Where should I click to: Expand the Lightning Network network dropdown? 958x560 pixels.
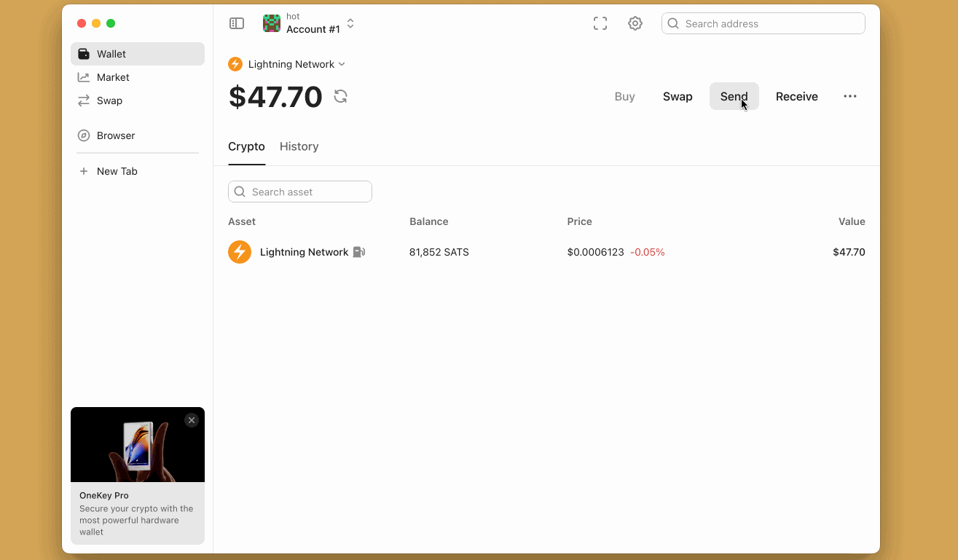click(x=297, y=64)
